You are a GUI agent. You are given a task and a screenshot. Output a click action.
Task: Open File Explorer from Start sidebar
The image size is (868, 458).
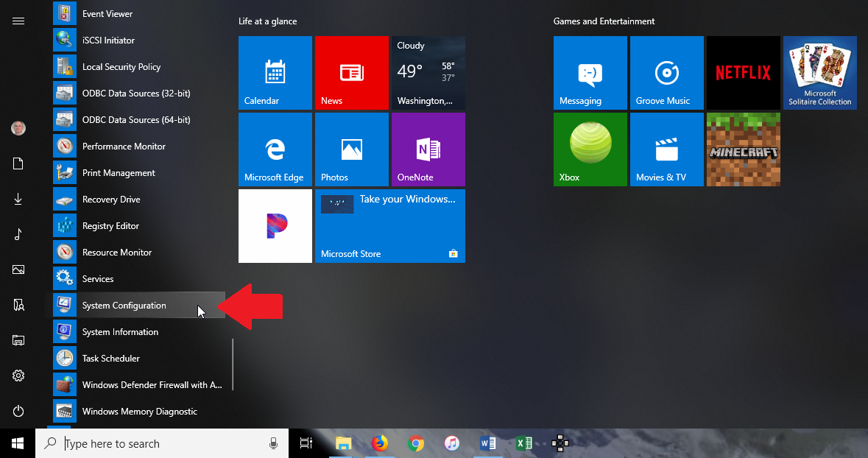(18, 341)
